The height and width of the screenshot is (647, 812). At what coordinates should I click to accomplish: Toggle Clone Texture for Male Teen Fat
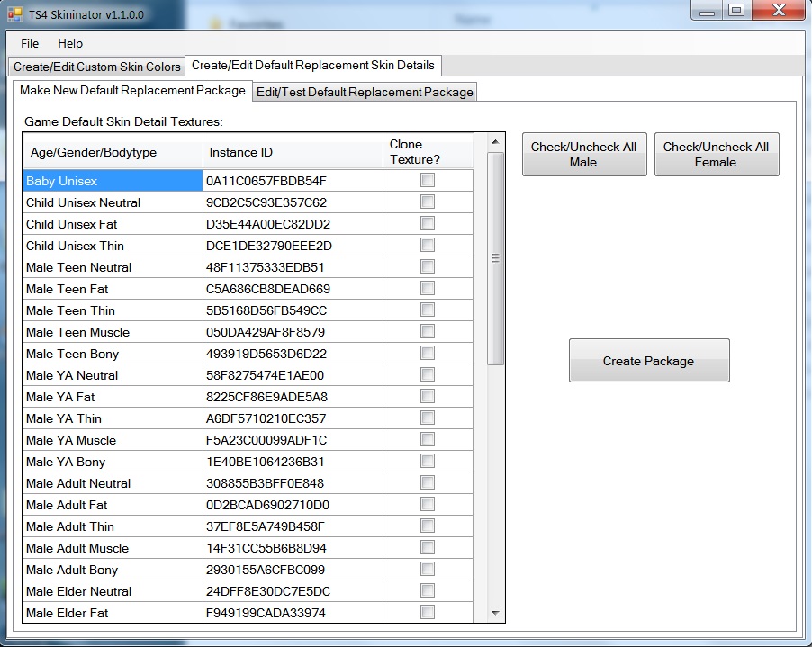tap(428, 288)
